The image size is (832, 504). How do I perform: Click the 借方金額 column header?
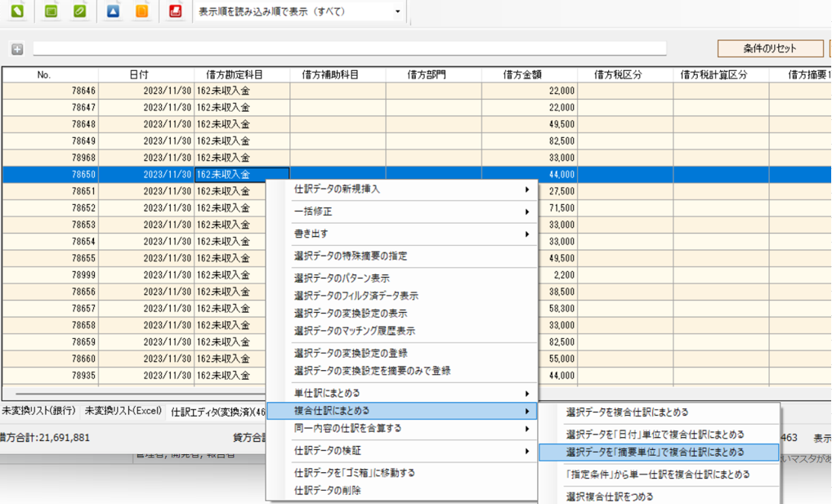[x=530, y=75]
